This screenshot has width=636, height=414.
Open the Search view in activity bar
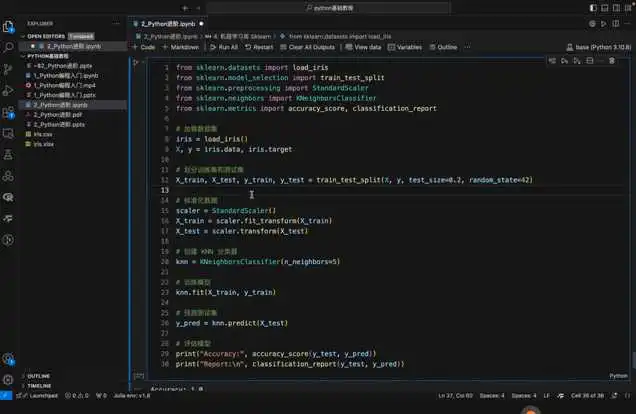[9, 46]
